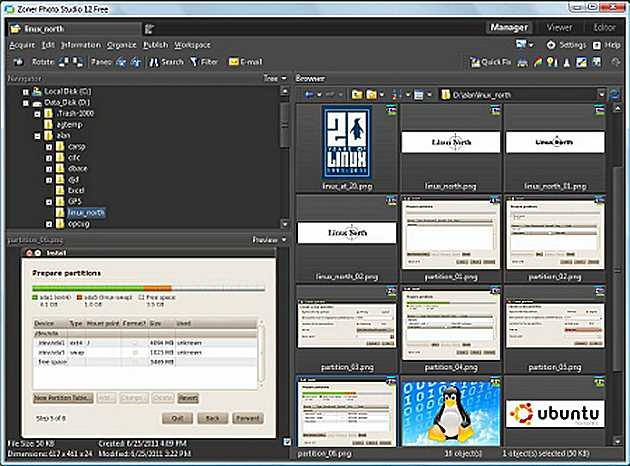Viewport: 630px width, 466px height.
Task: Open the Search tool
Action: pyautogui.click(x=166, y=62)
